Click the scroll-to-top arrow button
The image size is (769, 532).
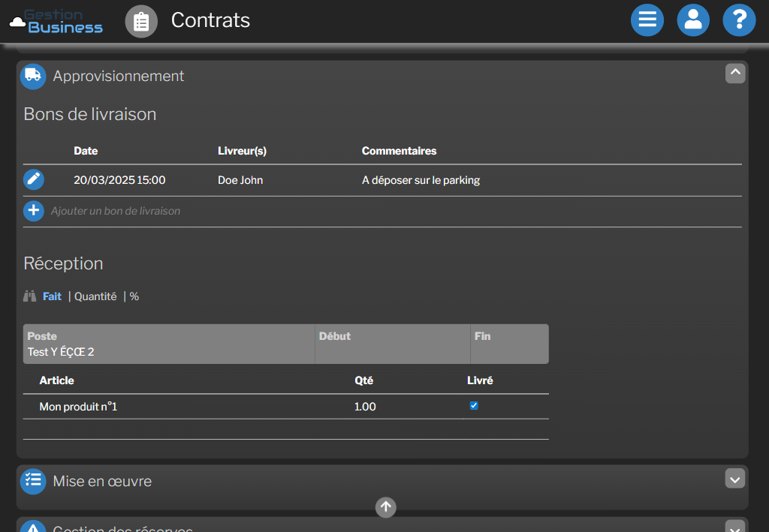[386, 507]
